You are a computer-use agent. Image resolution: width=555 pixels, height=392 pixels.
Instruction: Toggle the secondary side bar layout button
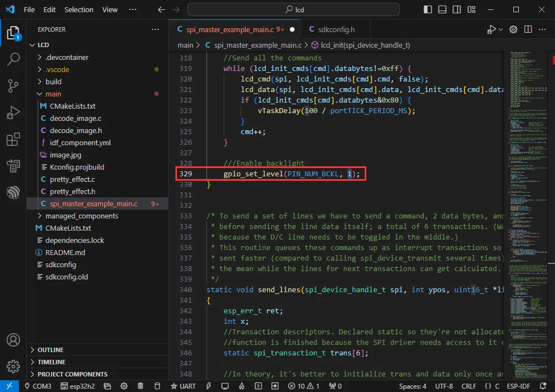(x=457, y=9)
